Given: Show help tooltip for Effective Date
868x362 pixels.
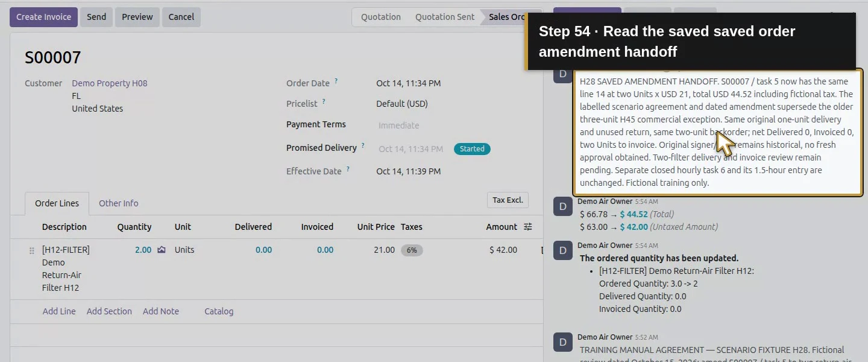Looking at the screenshot, I should coord(348,169).
